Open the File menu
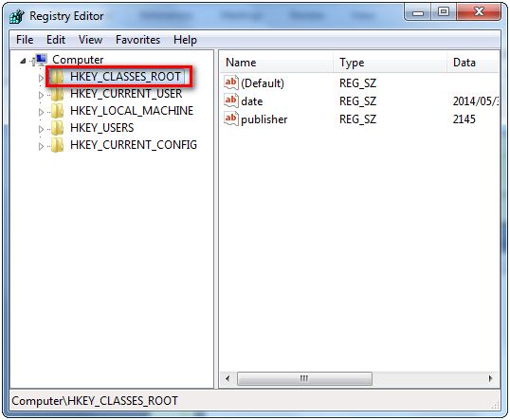 click(x=25, y=40)
